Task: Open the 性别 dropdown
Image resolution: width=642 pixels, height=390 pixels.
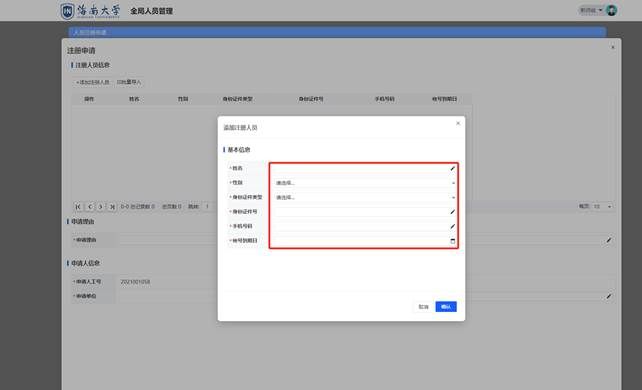Action: click(364, 183)
